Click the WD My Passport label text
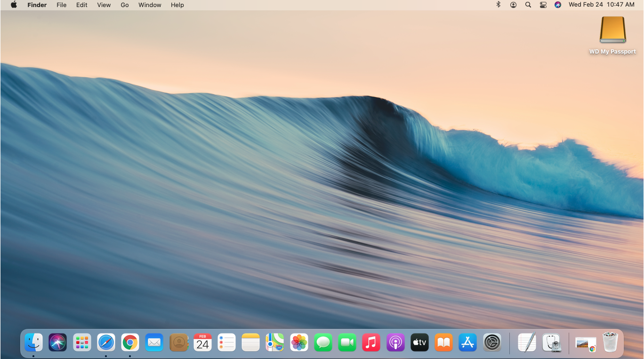 tap(612, 52)
